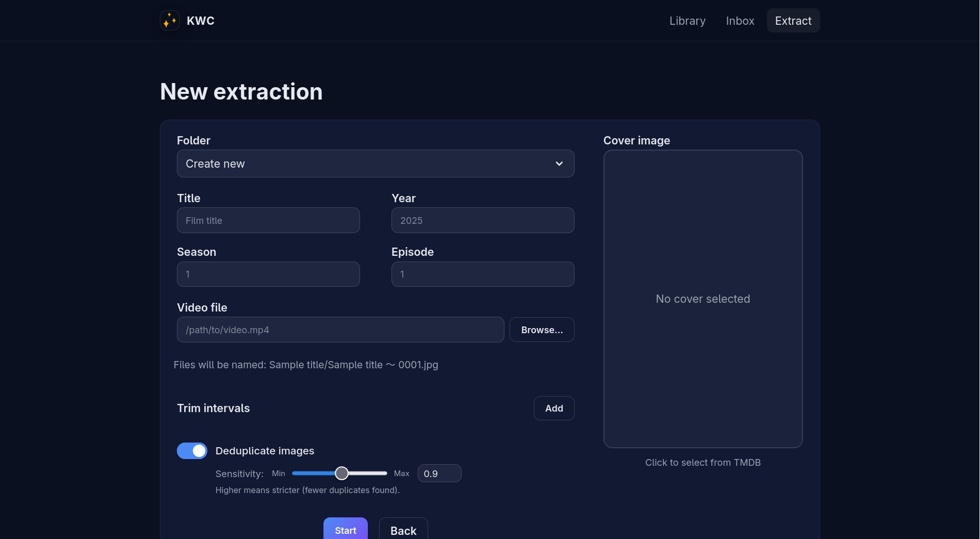Disable the Deduplicate images toggle
The image size is (980, 539).
pyautogui.click(x=192, y=451)
